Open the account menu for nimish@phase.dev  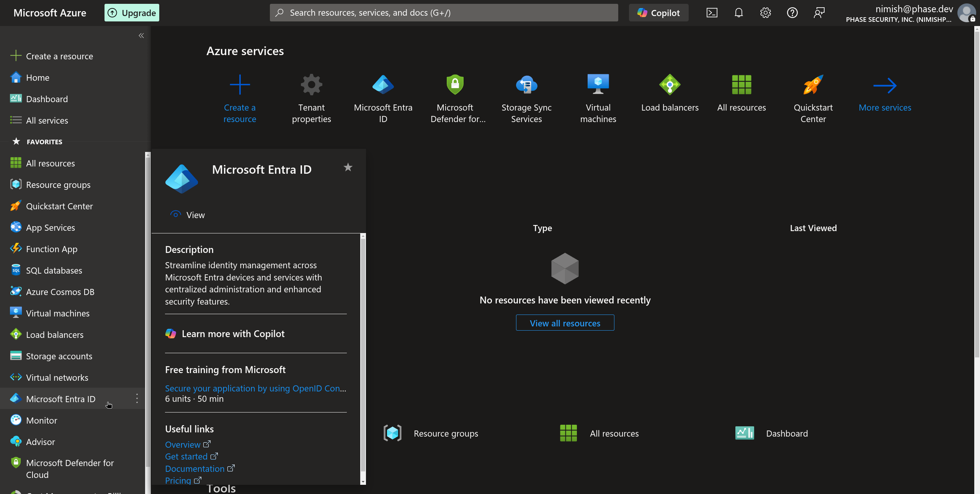[x=967, y=12]
